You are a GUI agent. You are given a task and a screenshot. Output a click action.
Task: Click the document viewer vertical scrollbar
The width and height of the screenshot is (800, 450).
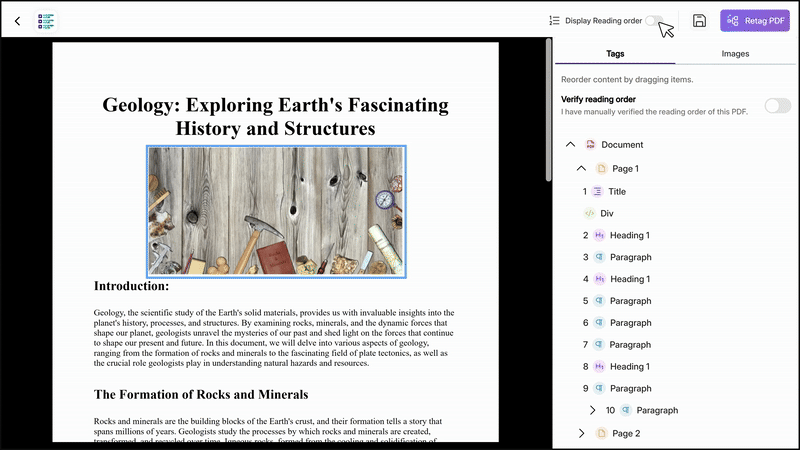tap(548, 110)
